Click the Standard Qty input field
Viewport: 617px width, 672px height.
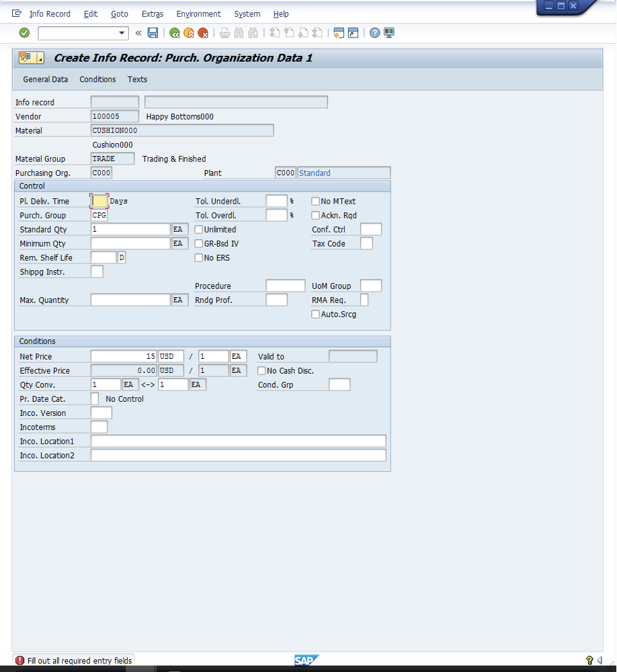pyautogui.click(x=131, y=229)
